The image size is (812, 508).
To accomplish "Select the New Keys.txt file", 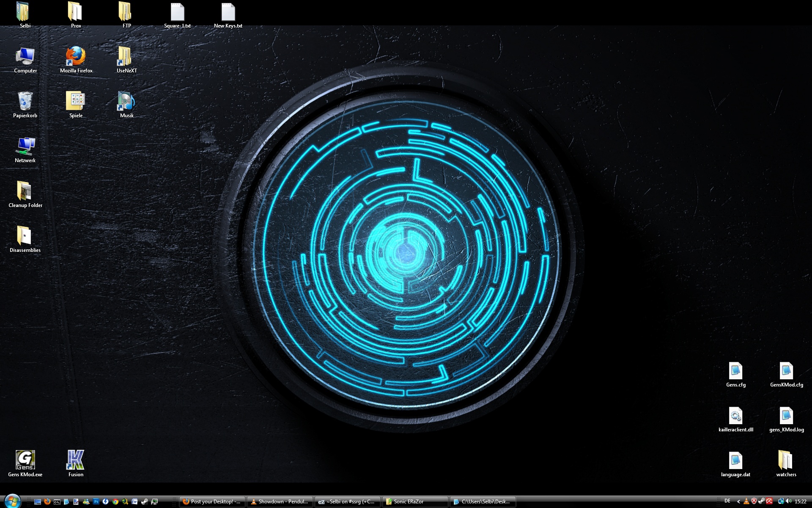I will click(228, 15).
